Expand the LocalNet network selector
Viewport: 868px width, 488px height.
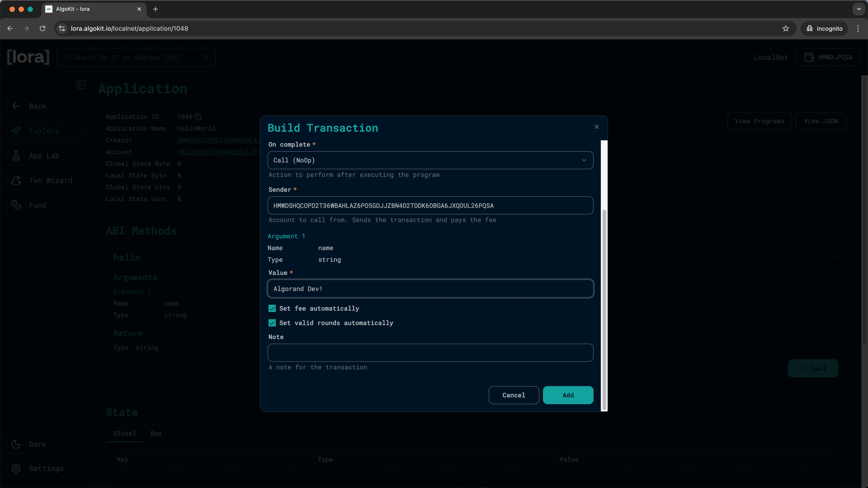[771, 57]
